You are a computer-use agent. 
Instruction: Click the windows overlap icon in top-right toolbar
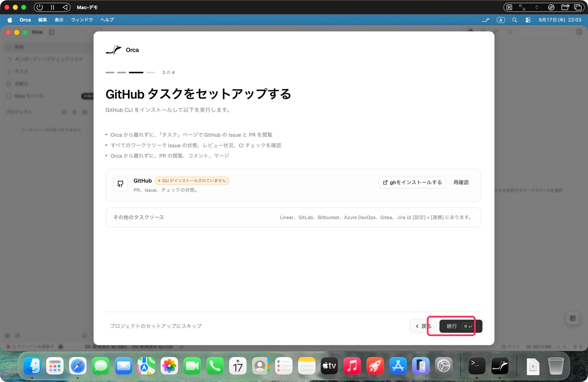point(578,7)
